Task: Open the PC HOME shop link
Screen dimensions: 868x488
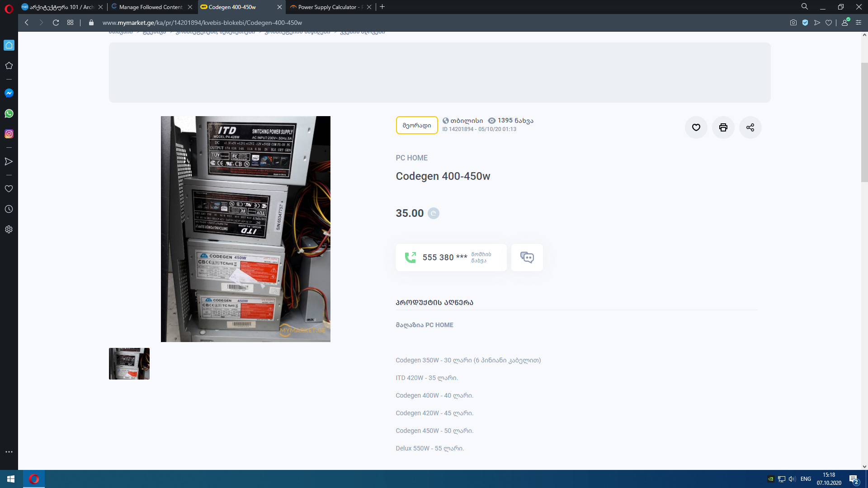Action: 411,158
